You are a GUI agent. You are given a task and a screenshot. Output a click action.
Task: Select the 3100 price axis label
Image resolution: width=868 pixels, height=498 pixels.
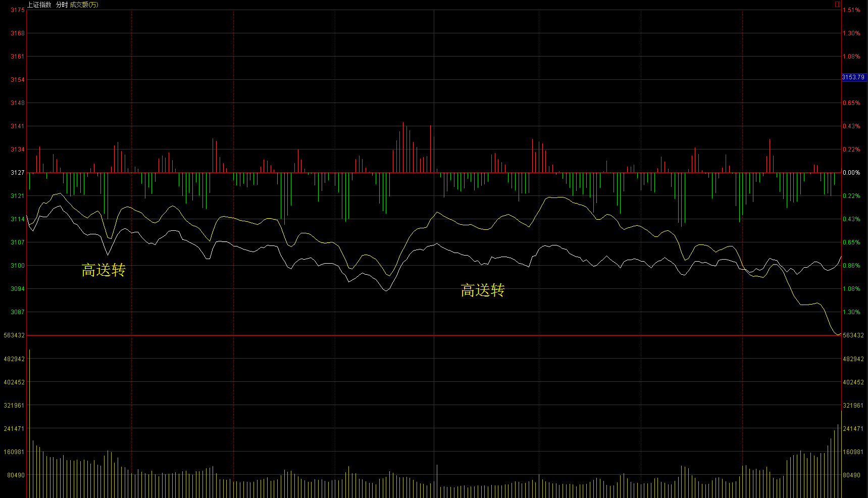pyautogui.click(x=18, y=266)
